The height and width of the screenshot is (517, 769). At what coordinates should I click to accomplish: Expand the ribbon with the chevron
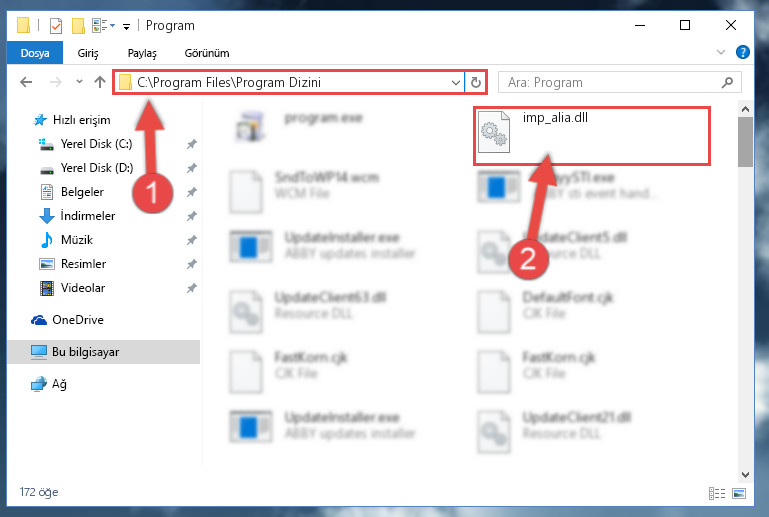point(720,52)
